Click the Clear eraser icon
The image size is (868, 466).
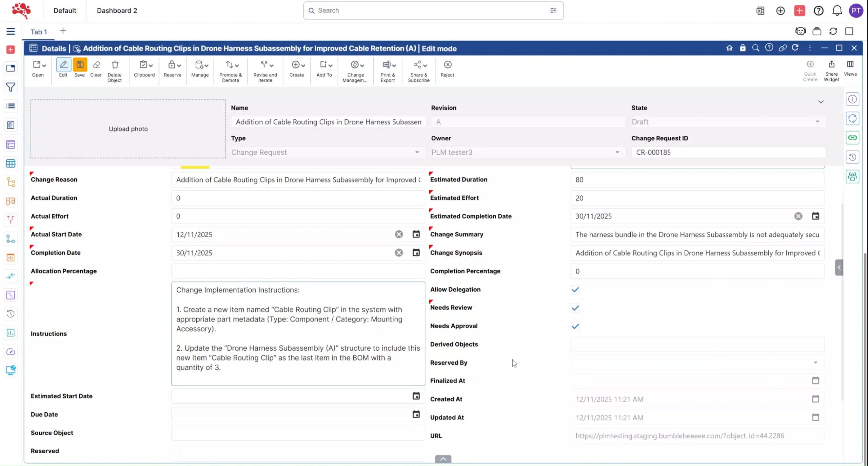(96, 65)
